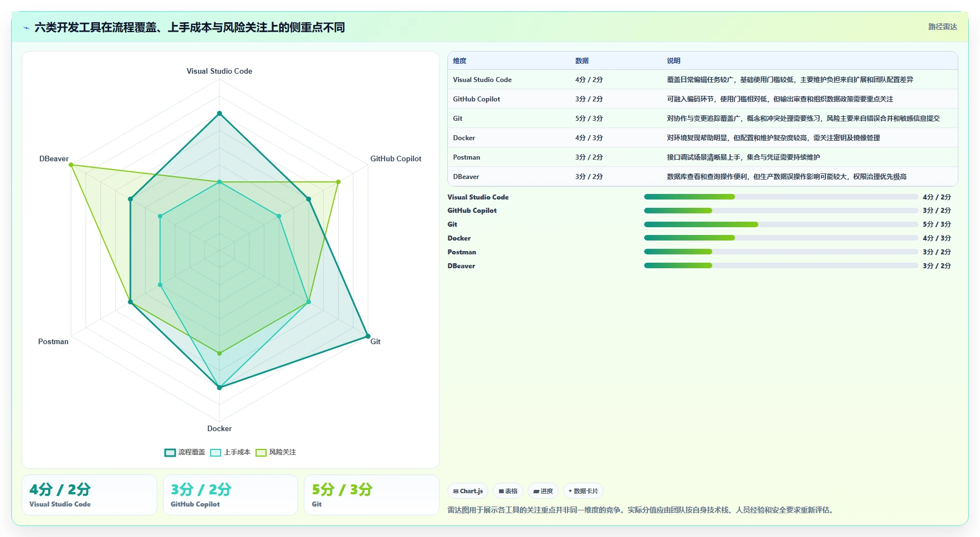The width and height of the screenshot is (980, 537).
Task: Click the 表格 tag chip
Action: coord(508,491)
